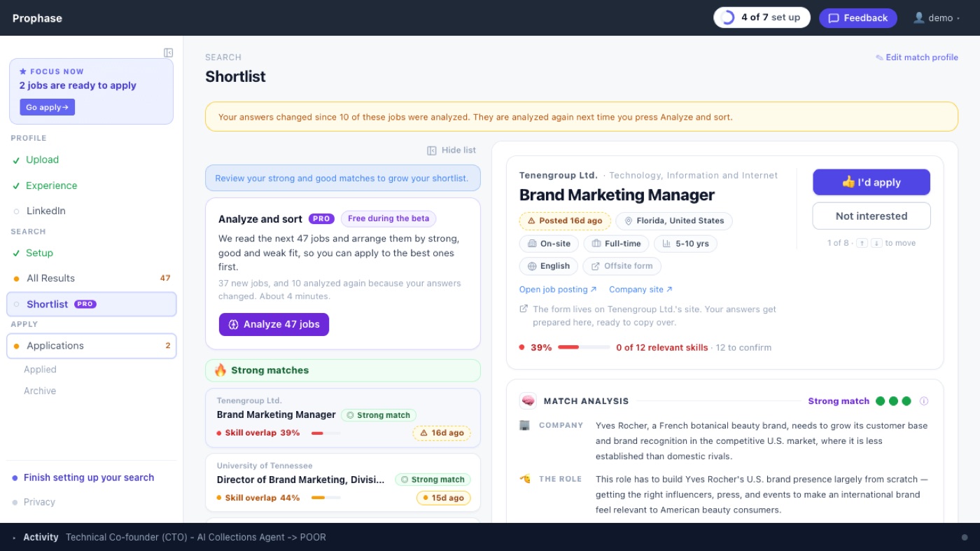
Task: Mark the job as Not interested
Action: coord(871,216)
